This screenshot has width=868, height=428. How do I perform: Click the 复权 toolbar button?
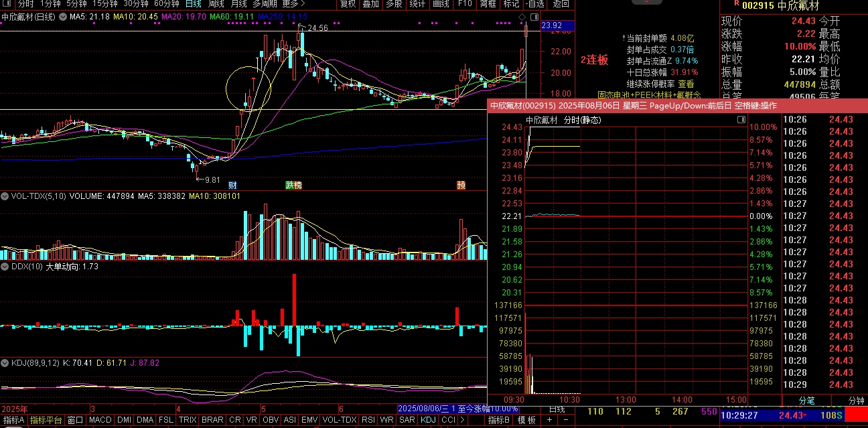click(348, 3)
